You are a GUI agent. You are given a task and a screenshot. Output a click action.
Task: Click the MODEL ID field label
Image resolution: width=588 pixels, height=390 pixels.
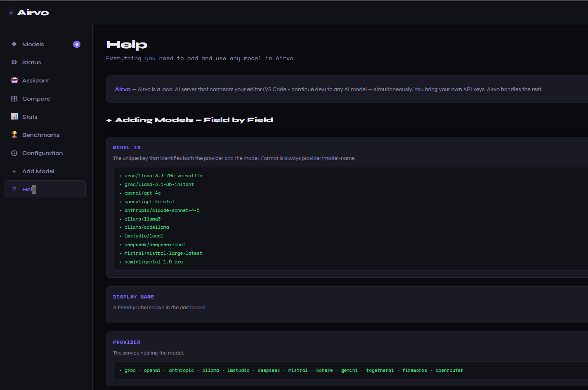pyautogui.click(x=127, y=148)
